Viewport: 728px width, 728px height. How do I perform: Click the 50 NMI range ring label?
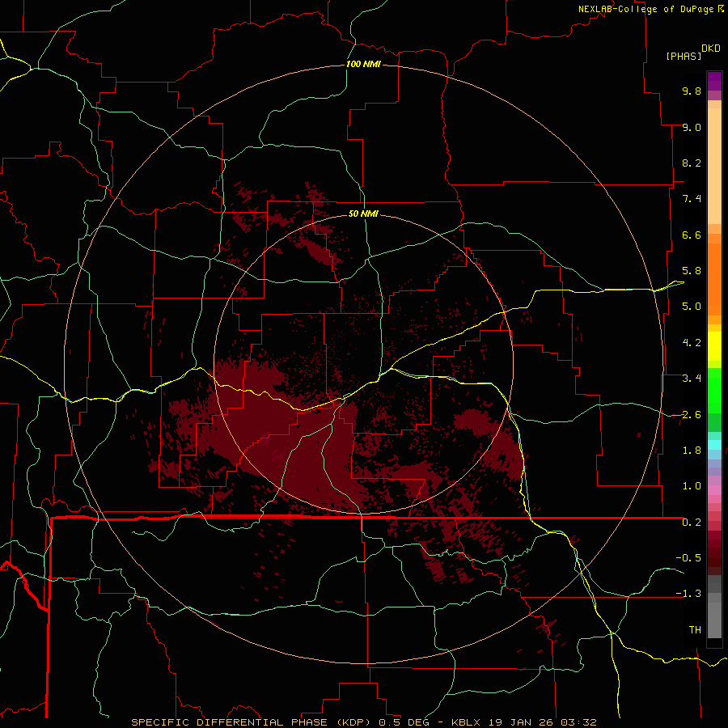click(x=363, y=214)
